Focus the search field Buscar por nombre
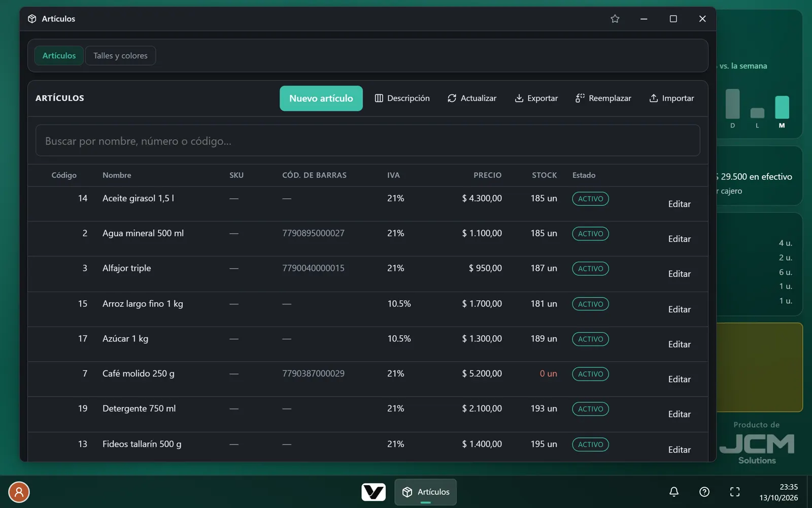The image size is (812, 508). tap(368, 141)
